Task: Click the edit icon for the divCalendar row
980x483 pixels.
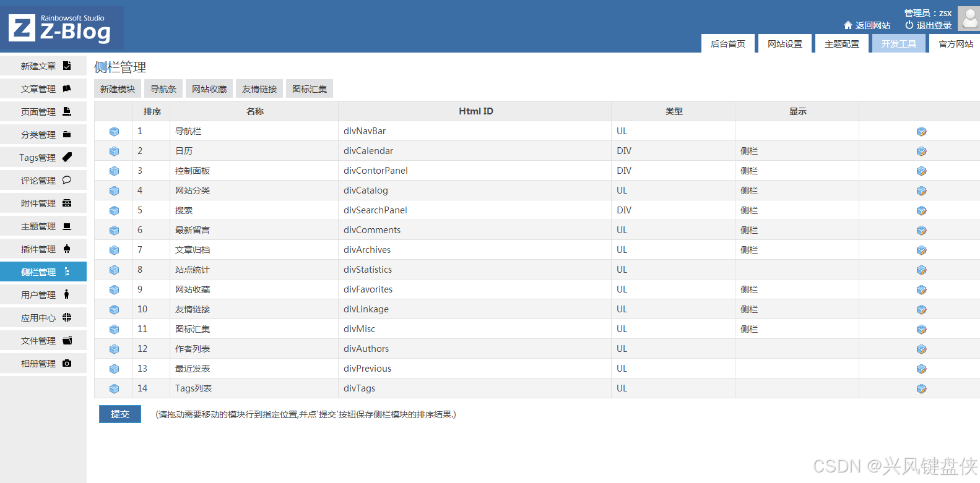Action: coord(921,152)
